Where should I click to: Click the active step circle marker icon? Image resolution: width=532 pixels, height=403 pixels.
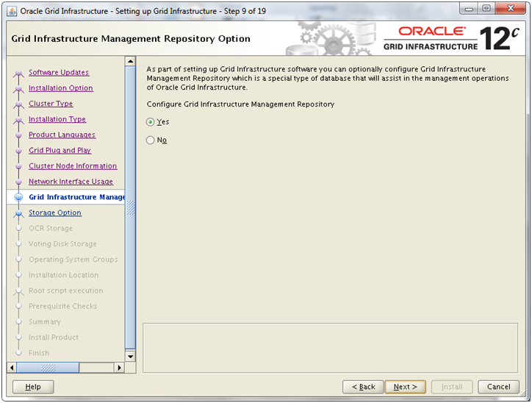[x=18, y=197]
